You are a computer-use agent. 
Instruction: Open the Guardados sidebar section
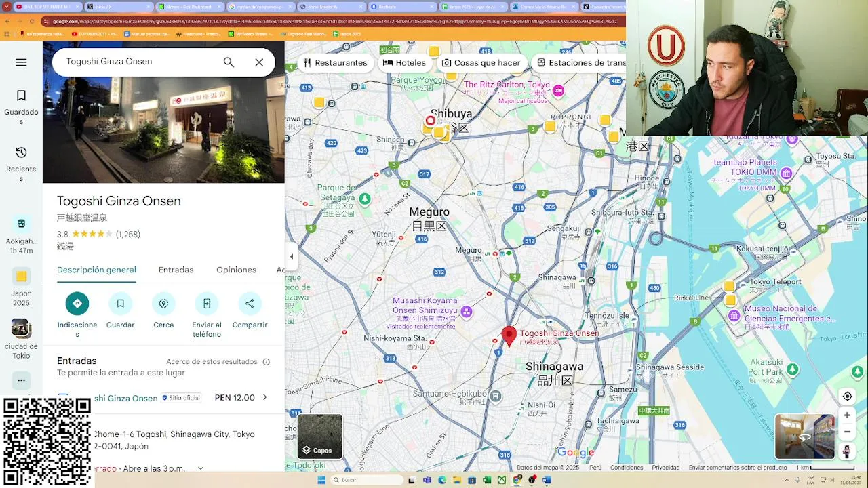tap(21, 107)
